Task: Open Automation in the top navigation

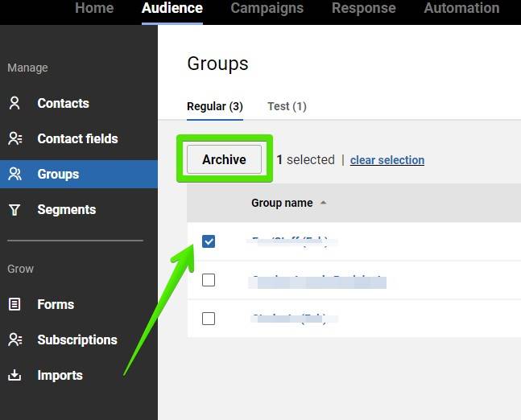Action: [x=461, y=9]
